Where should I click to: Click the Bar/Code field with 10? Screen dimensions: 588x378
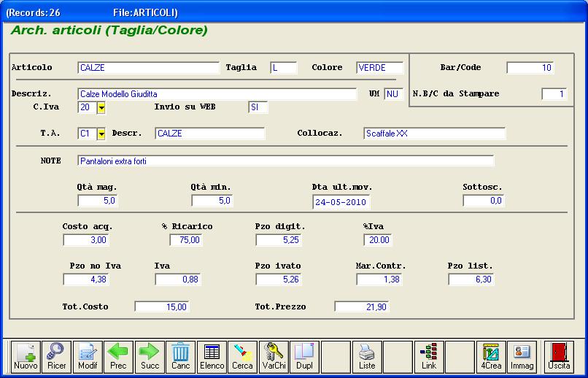(x=530, y=68)
